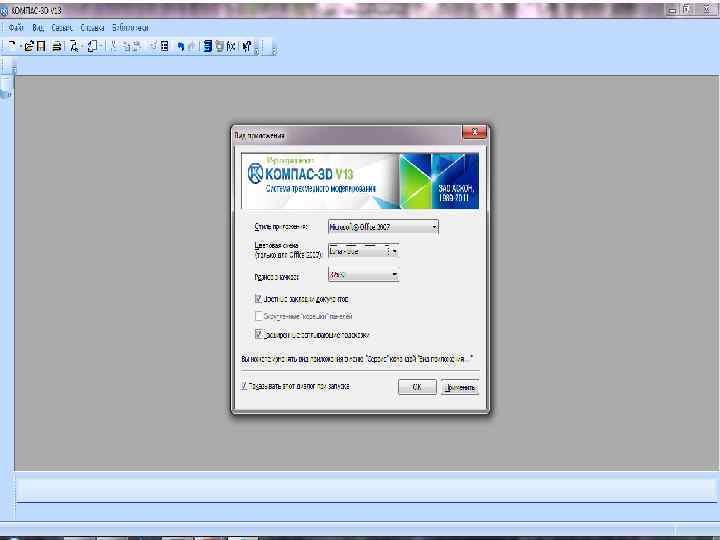
Task: Toggle colored document tabs checkbox
Action: (258, 299)
